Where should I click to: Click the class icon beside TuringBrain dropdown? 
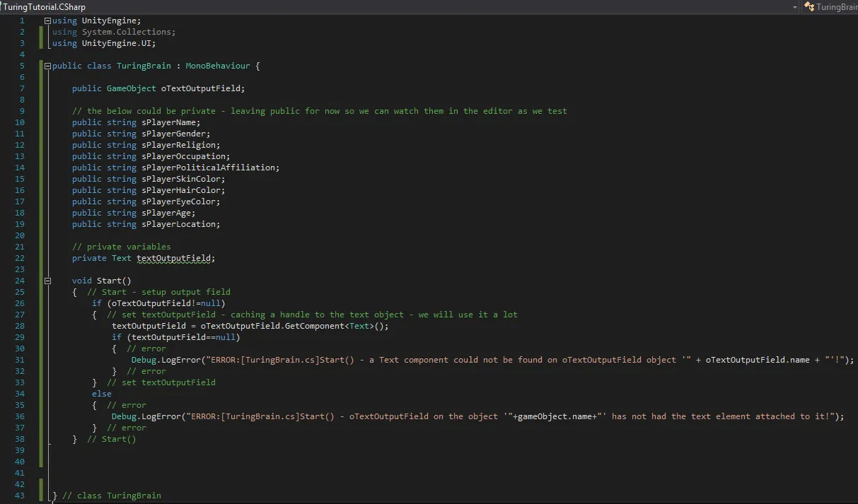click(x=808, y=6)
